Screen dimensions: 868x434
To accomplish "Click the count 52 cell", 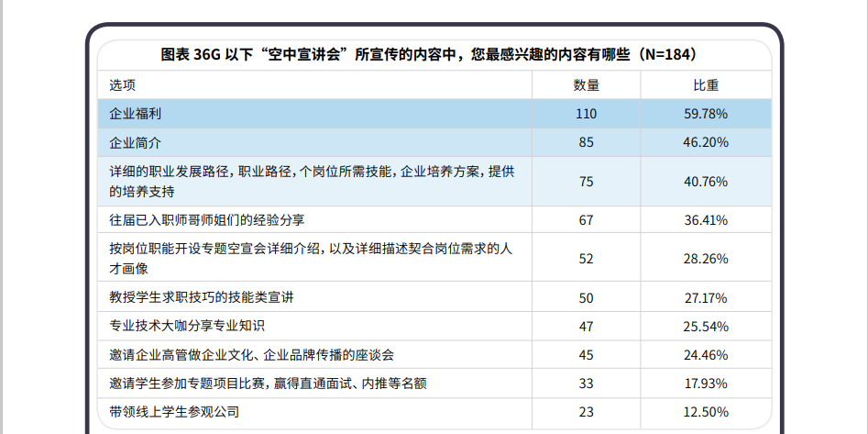I will pos(587,259).
